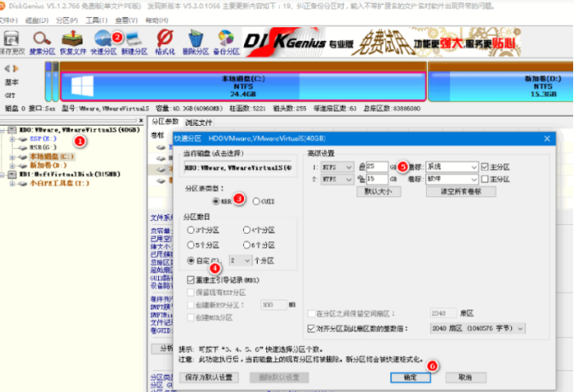This screenshot has height=392, width=574.
Task: Open the 系统 volume label dropdown
Action: pos(472,168)
